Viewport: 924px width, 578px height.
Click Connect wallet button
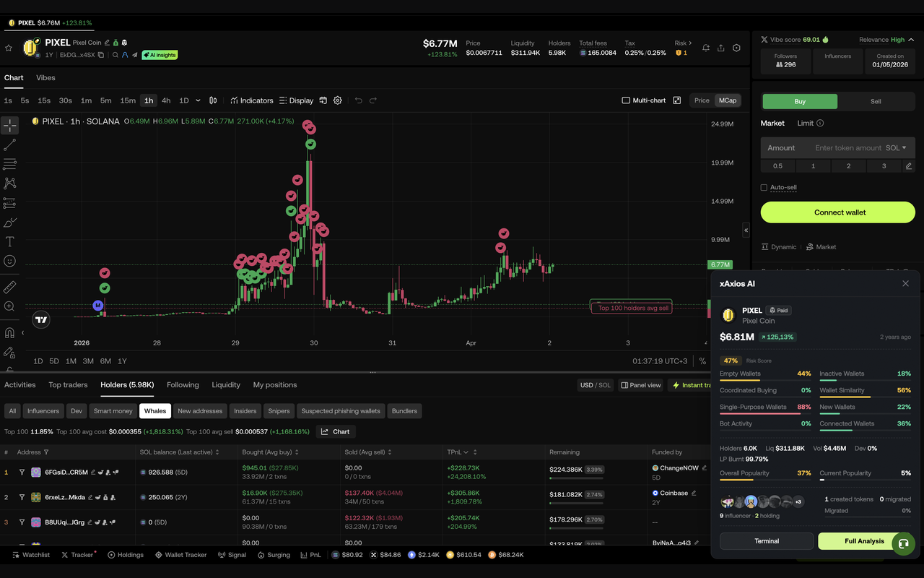pos(838,212)
